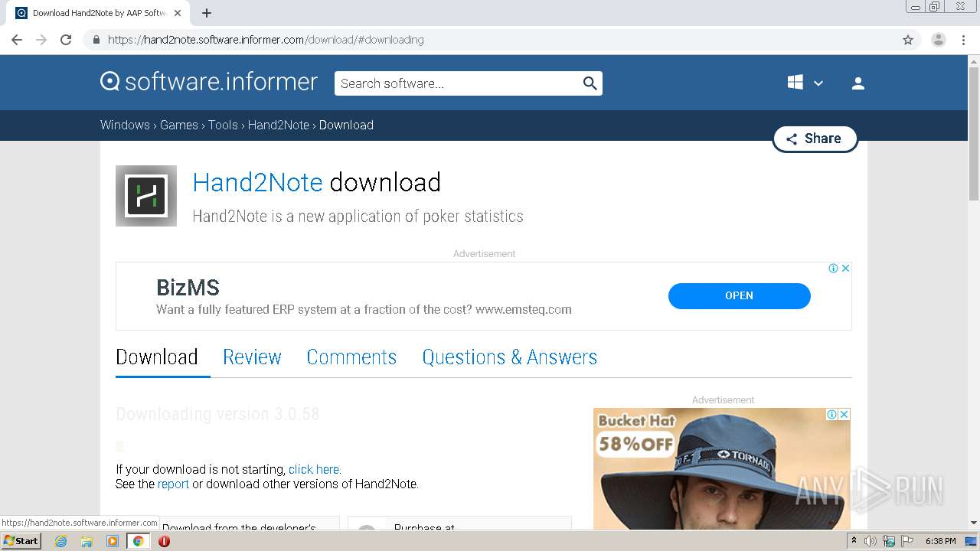Show hidden system tray icons
Viewport: 980px width, 551px height.
(x=854, y=541)
